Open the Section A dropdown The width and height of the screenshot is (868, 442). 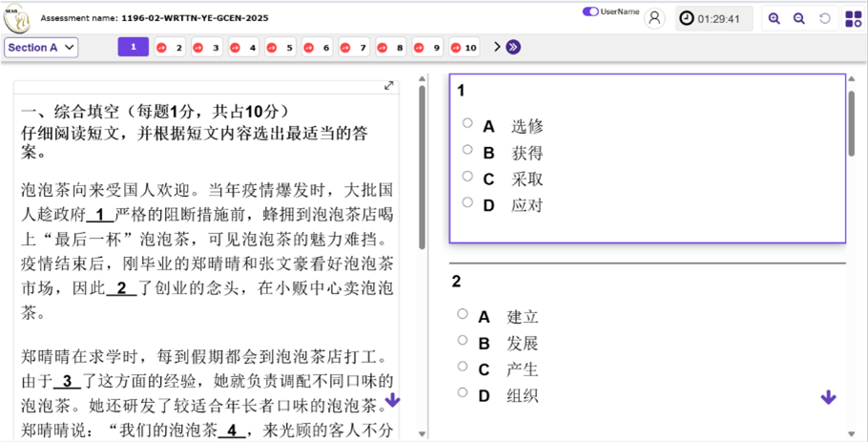(42, 48)
